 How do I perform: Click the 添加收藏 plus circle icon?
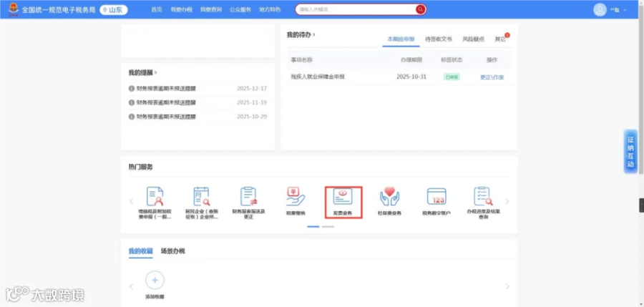coord(155,281)
